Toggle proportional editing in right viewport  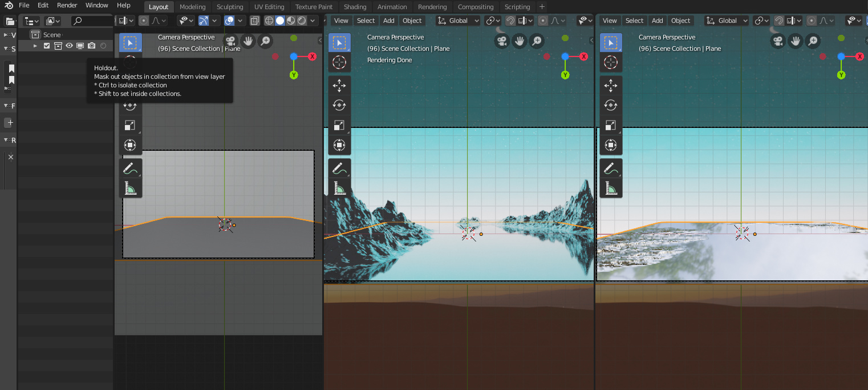click(x=812, y=21)
